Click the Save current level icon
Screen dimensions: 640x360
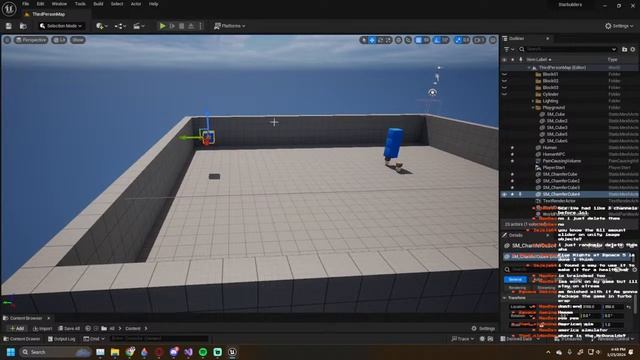tap(9, 26)
